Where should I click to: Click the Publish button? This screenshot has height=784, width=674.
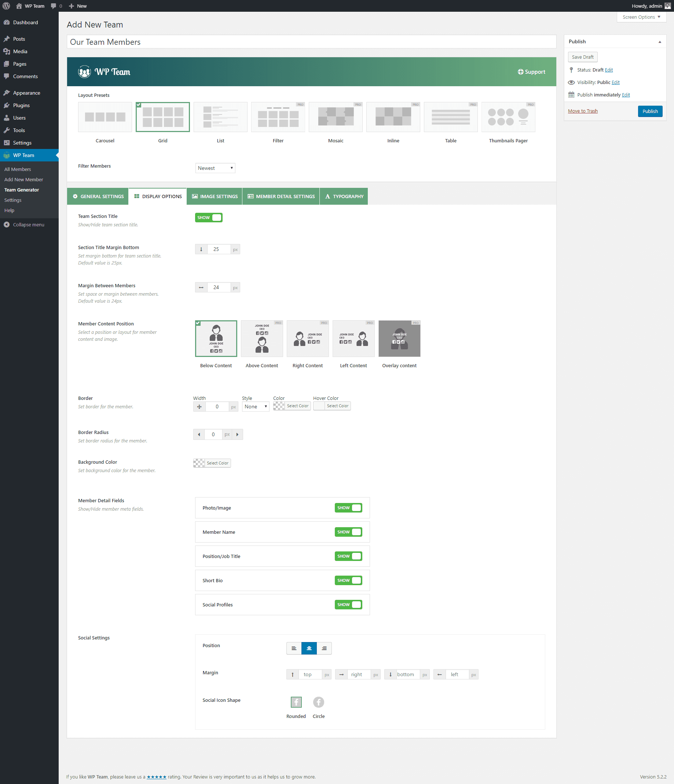[650, 111]
